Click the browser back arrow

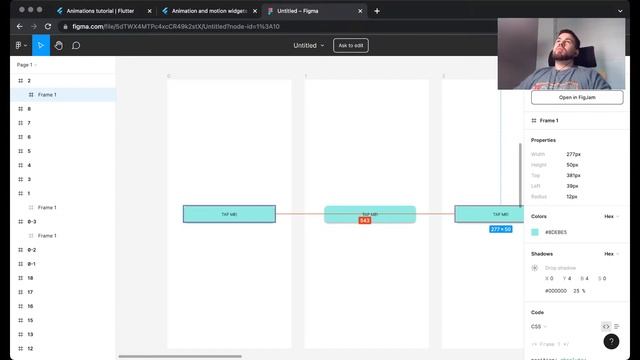pyautogui.click(x=20, y=27)
